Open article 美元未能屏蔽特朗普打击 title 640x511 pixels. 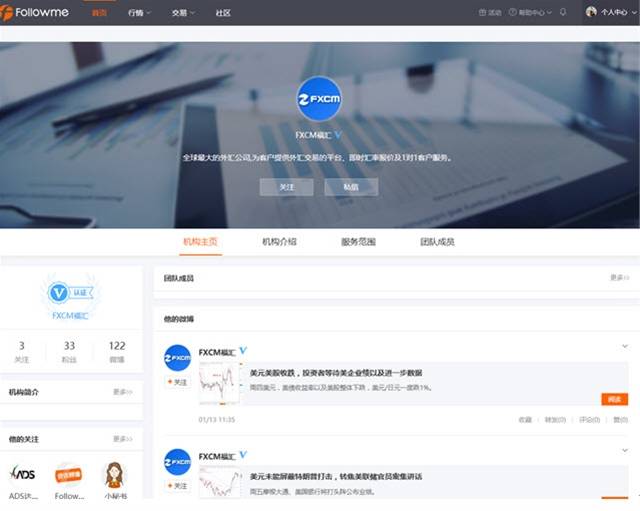pos(336,476)
